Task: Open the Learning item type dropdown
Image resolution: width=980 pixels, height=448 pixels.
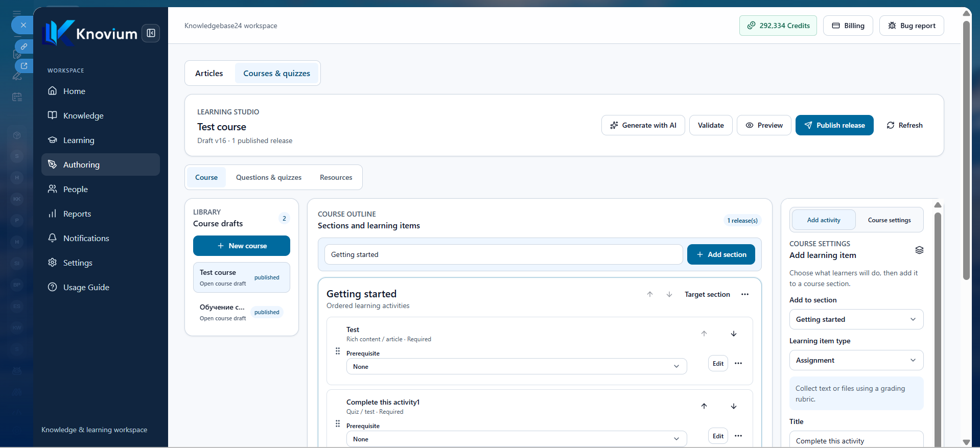Action: click(856, 360)
